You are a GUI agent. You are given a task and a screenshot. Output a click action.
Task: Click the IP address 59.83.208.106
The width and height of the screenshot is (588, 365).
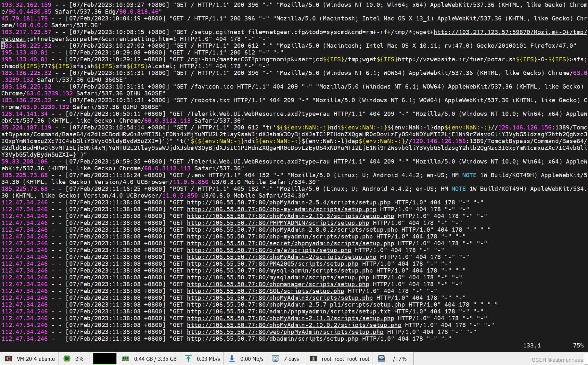[24, 162]
